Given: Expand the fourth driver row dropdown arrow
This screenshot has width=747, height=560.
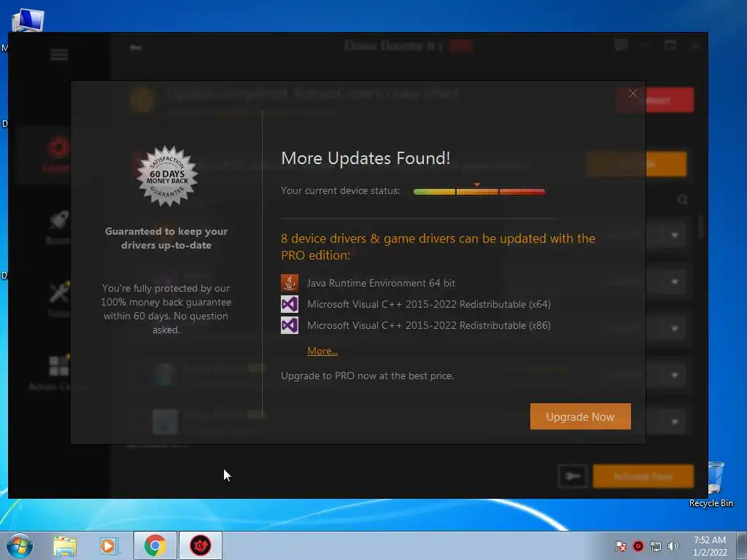Looking at the screenshot, I should [675, 375].
